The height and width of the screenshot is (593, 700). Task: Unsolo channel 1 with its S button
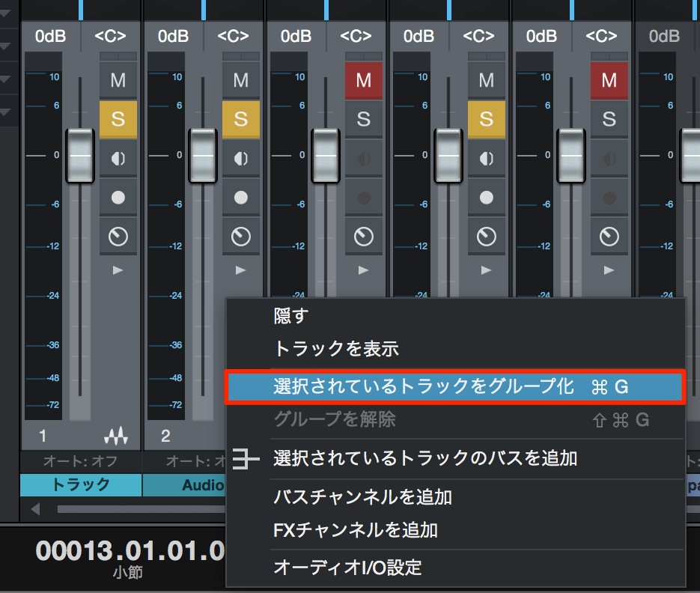click(x=118, y=119)
